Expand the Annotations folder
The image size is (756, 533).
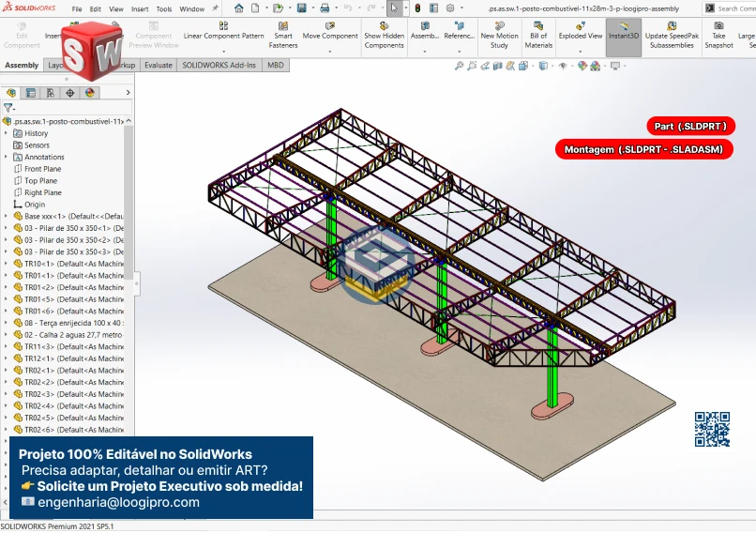[x=6, y=158]
